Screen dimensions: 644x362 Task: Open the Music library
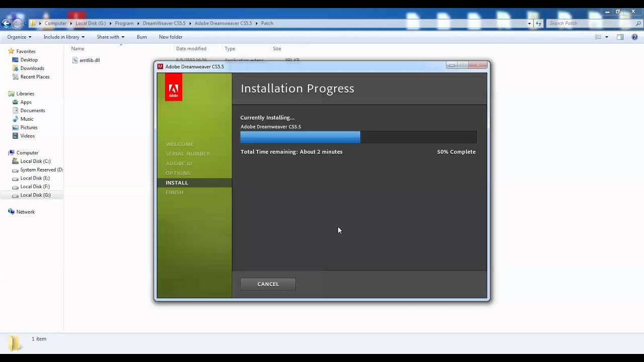pos(27,119)
